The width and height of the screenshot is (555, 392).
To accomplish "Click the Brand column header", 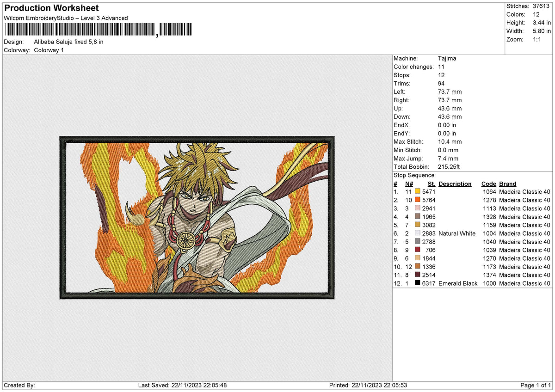I will [508, 184].
